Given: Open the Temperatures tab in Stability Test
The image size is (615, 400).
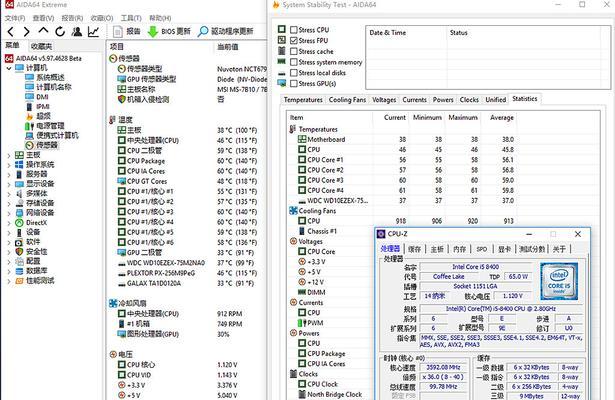Looking at the screenshot, I should (x=303, y=100).
